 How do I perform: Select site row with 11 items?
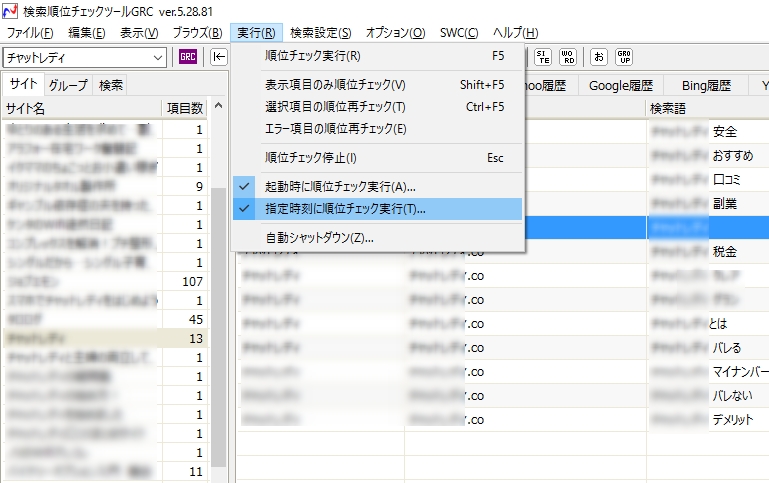click(106, 472)
